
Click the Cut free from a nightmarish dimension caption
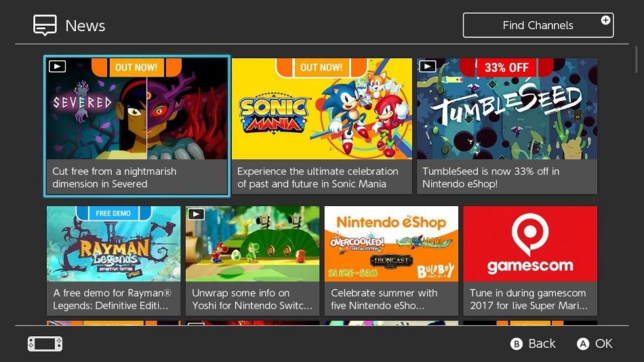[114, 178]
